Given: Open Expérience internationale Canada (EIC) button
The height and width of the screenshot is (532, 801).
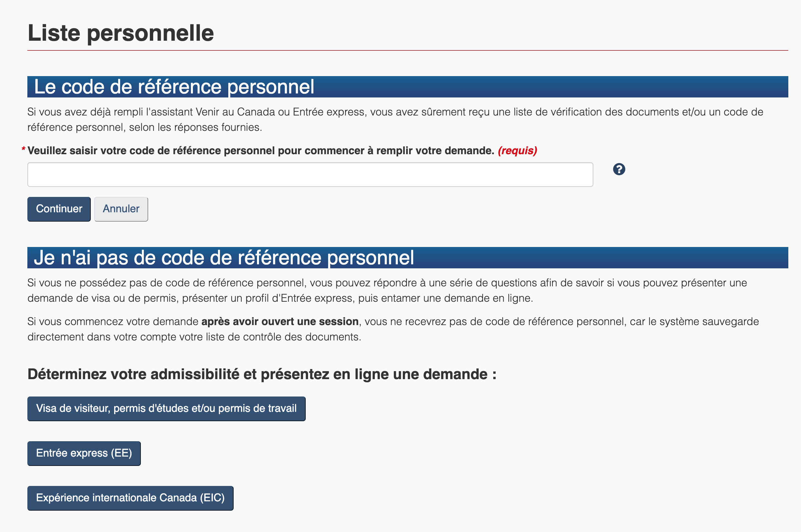Looking at the screenshot, I should point(130,498).
